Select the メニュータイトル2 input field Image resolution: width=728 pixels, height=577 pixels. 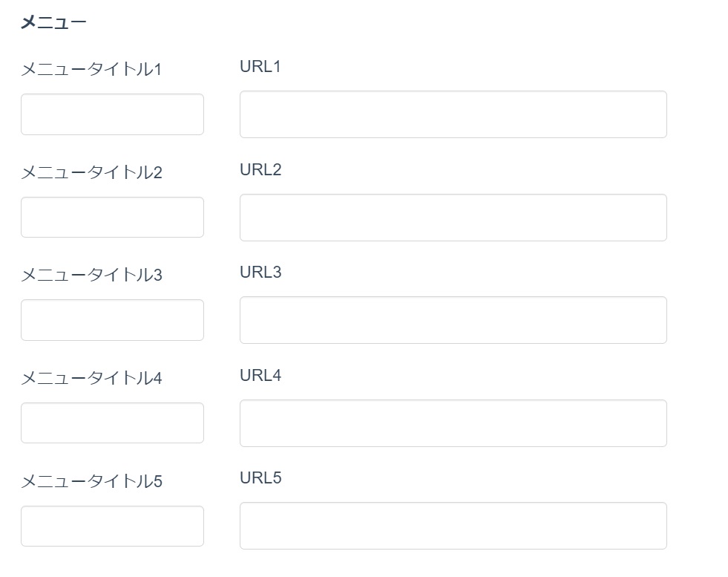[112, 218]
